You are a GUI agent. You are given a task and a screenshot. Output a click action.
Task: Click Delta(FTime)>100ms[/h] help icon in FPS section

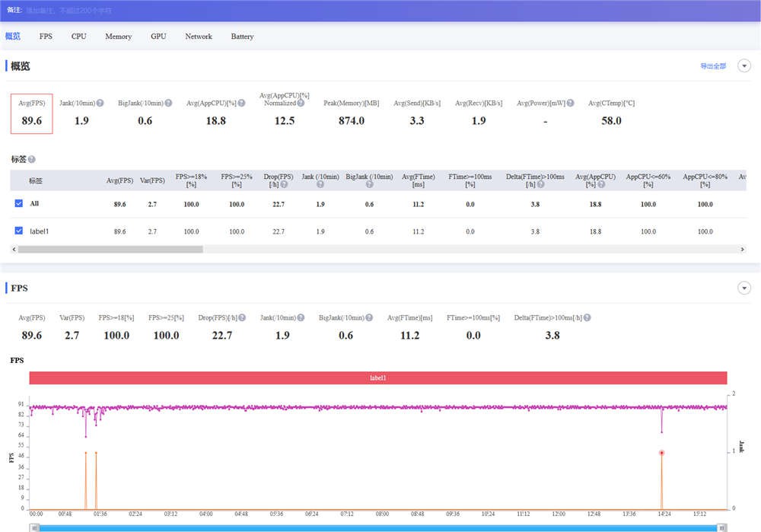[587, 317]
